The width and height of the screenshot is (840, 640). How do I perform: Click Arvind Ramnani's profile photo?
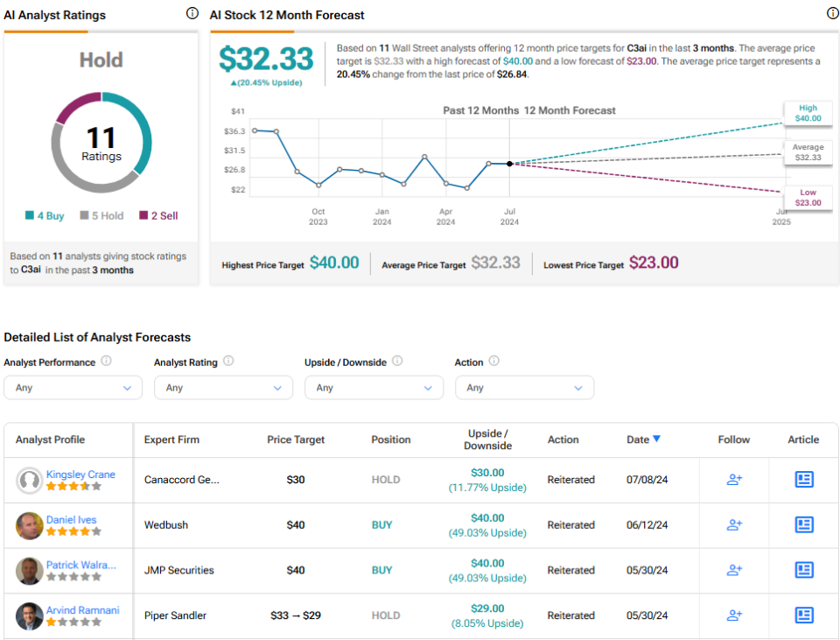pos(30,615)
